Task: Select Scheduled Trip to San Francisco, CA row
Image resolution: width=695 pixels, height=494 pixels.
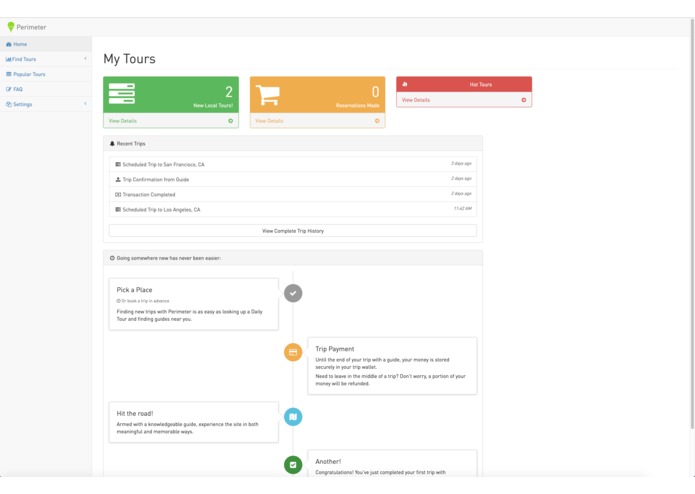Action: tap(293, 164)
